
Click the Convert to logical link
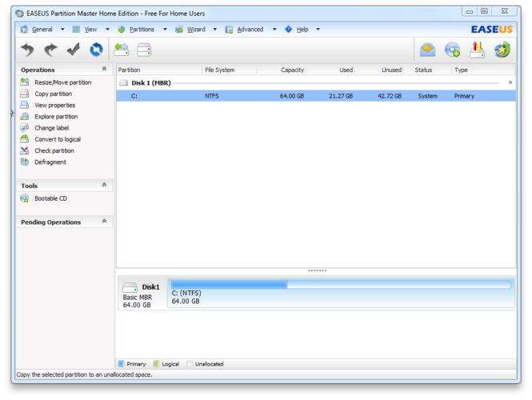coord(58,139)
